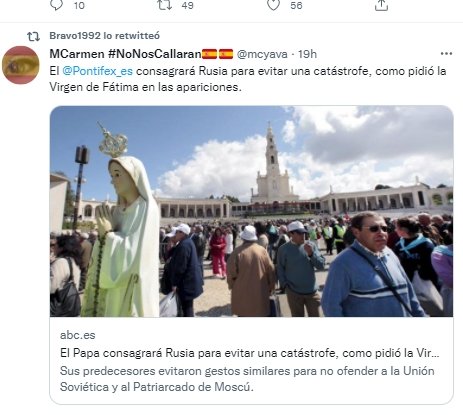Open the Fátima sanctuary preview image
This screenshot has height=415, width=463.
coord(251,211)
